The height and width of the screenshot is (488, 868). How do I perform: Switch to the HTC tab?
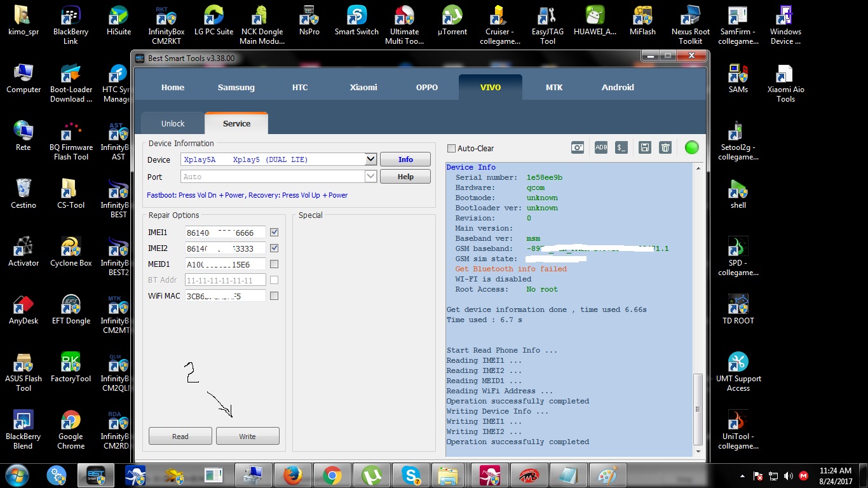tap(300, 87)
